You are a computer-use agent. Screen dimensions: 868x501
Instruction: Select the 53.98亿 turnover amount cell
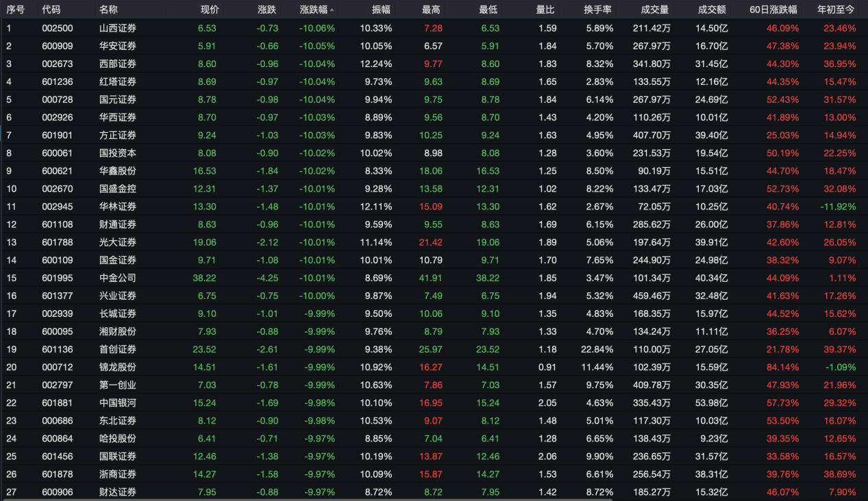click(712, 402)
